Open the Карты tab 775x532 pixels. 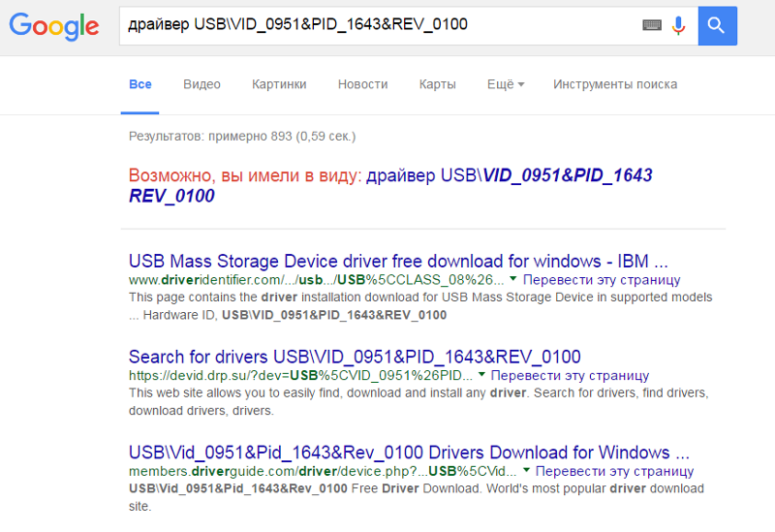click(438, 84)
